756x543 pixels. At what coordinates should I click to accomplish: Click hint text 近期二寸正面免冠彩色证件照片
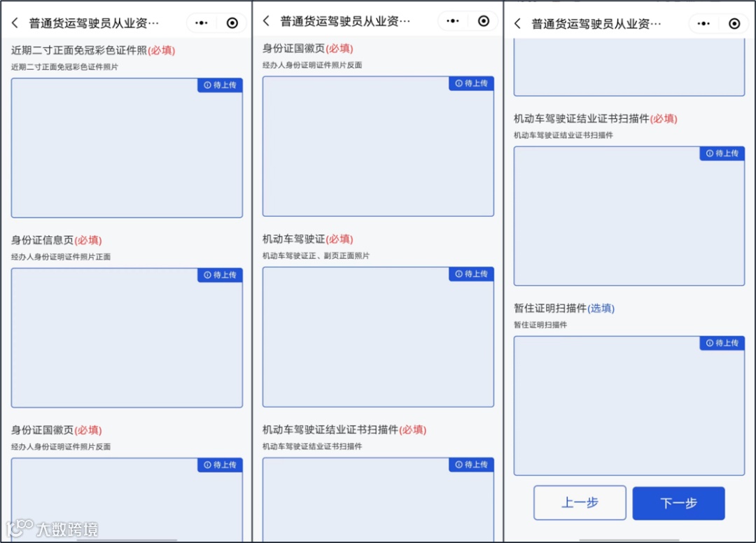(64, 67)
